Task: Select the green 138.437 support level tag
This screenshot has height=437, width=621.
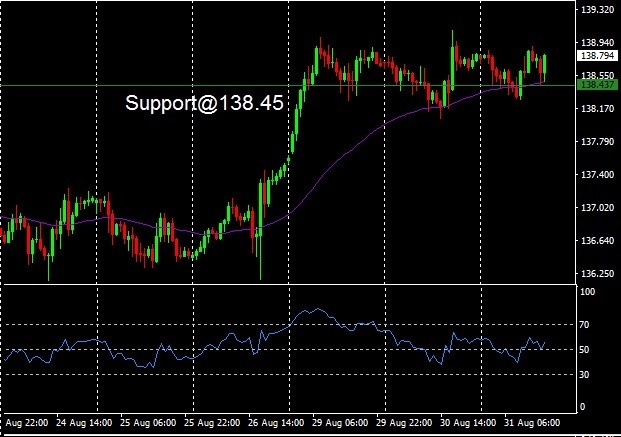Action: click(x=598, y=84)
